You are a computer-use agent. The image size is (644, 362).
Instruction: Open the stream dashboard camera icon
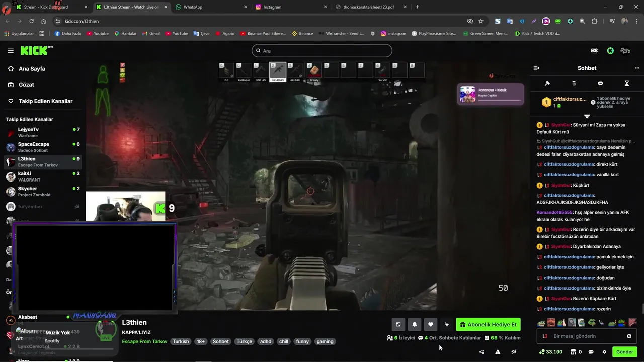coord(594,51)
